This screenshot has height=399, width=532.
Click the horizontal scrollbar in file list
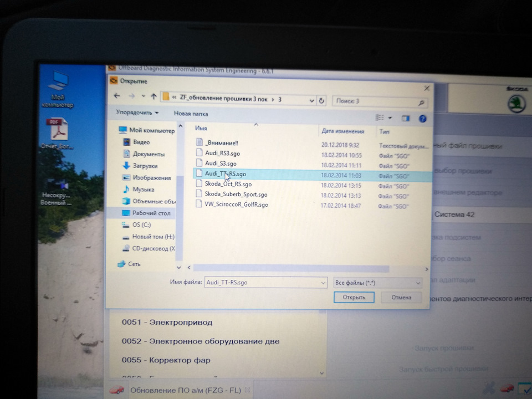(x=291, y=268)
